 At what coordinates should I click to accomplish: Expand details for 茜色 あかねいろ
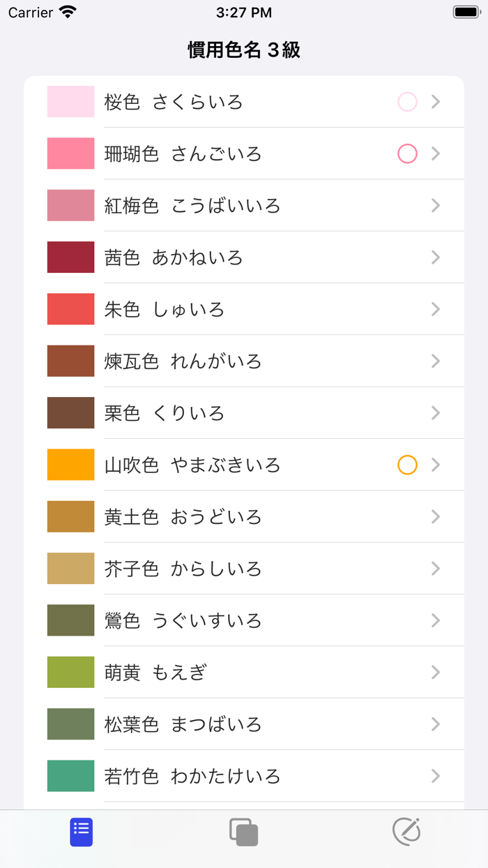(435, 257)
